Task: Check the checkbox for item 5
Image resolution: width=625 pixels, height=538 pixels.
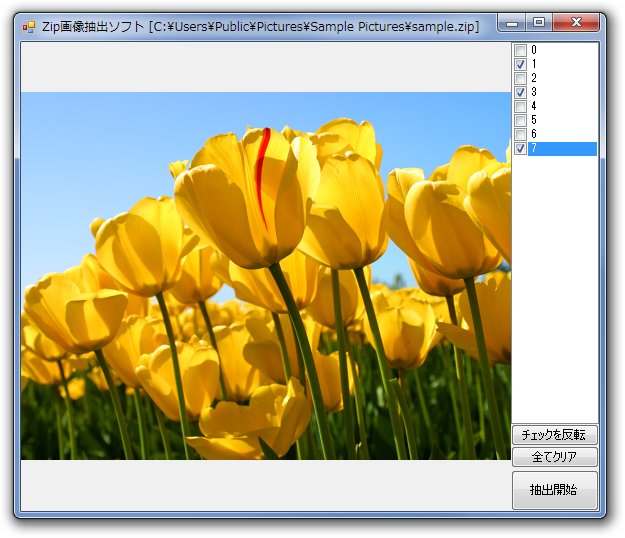Action: point(520,120)
